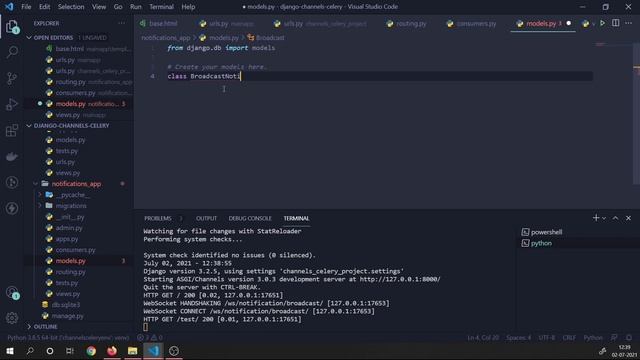Open notifications bell in status bar
This screenshot has height=360, width=640.
pos(629,338)
